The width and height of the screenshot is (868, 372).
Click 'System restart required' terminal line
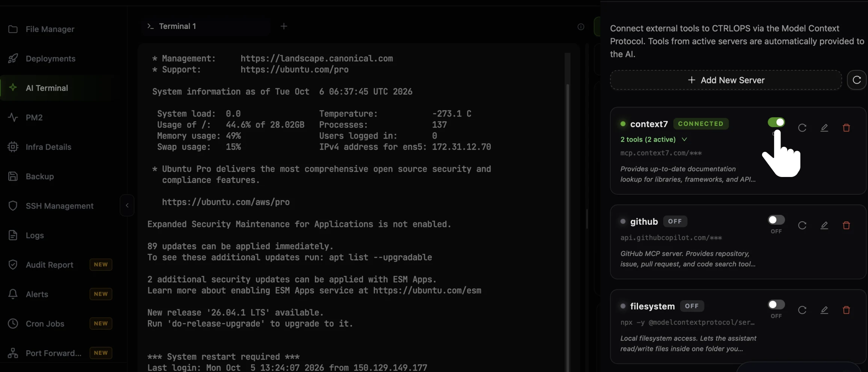click(x=224, y=357)
